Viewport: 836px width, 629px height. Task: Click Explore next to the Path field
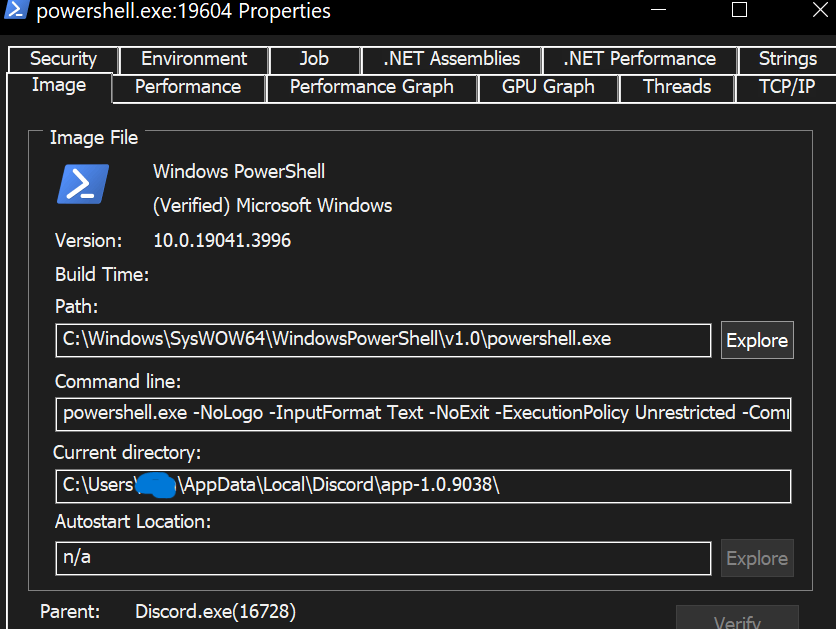pos(757,340)
